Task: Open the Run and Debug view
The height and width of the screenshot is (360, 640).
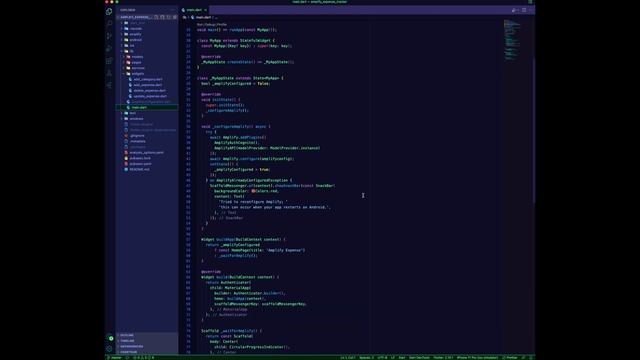Action: pyautogui.click(x=109, y=48)
